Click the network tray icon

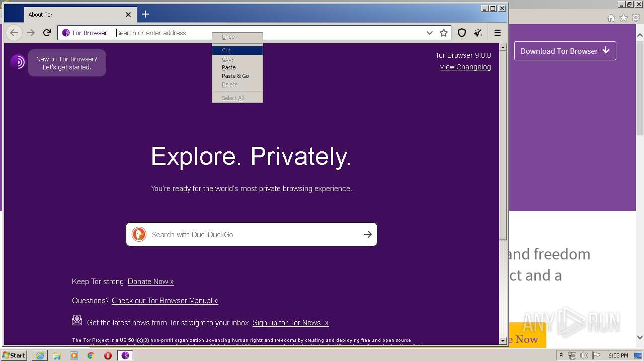(x=572, y=355)
